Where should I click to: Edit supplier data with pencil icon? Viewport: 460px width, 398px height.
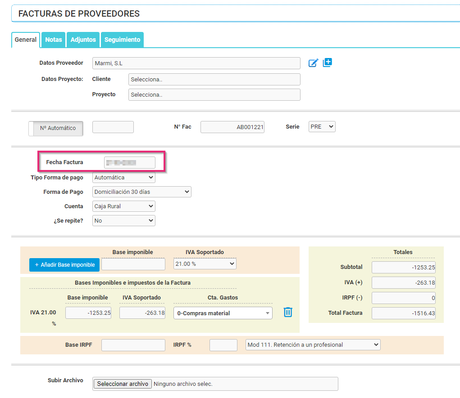(x=313, y=63)
